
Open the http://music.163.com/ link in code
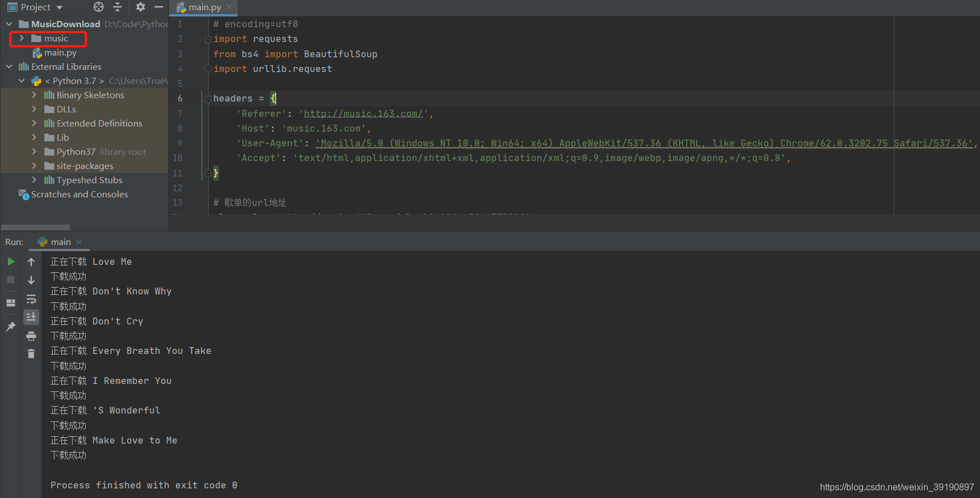point(364,113)
